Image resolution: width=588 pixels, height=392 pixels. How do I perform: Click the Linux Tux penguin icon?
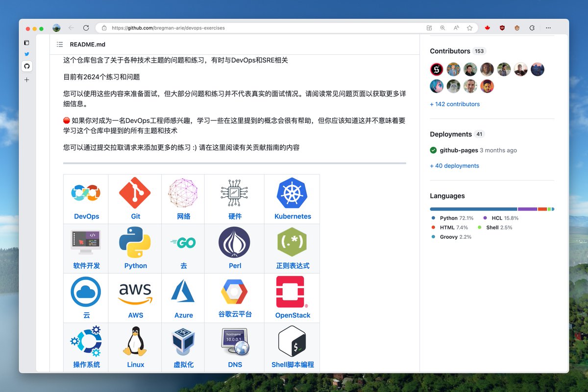click(135, 341)
